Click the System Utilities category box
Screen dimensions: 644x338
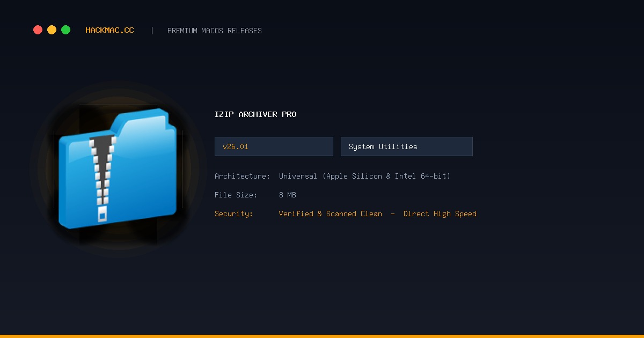click(x=407, y=146)
